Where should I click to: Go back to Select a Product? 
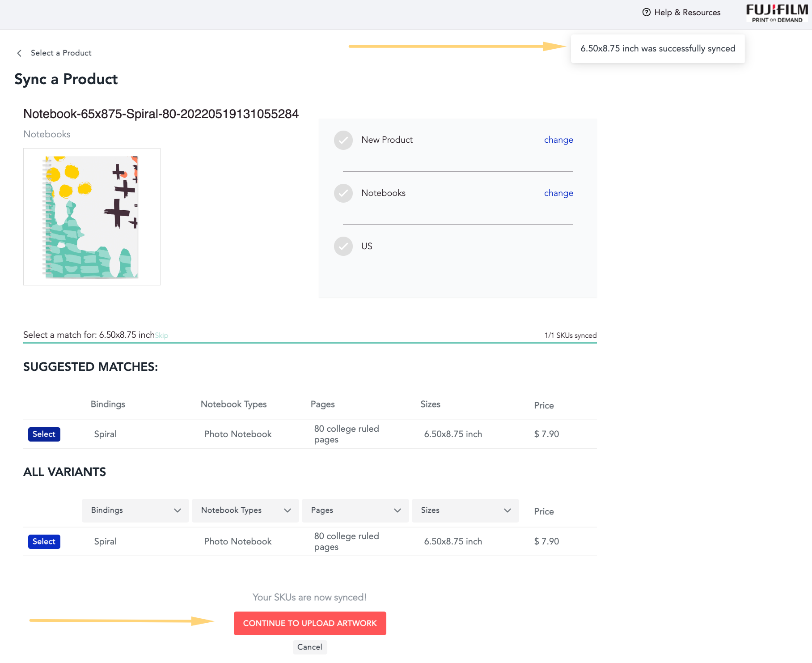click(x=61, y=53)
